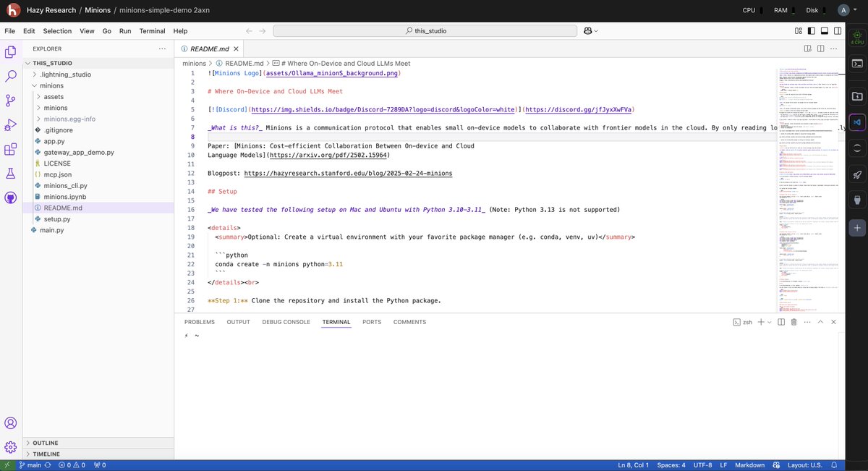
Task: Kill the terminal with the trash icon
Action: 793,322
